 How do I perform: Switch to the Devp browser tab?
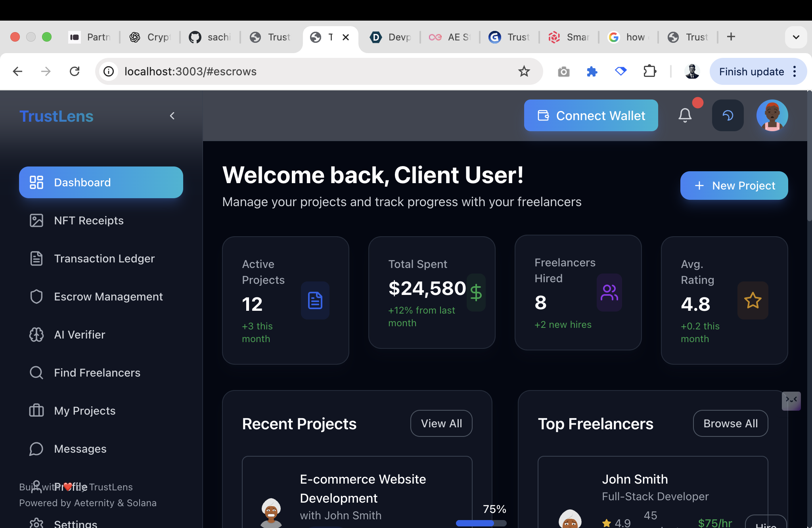(x=391, y=37)
